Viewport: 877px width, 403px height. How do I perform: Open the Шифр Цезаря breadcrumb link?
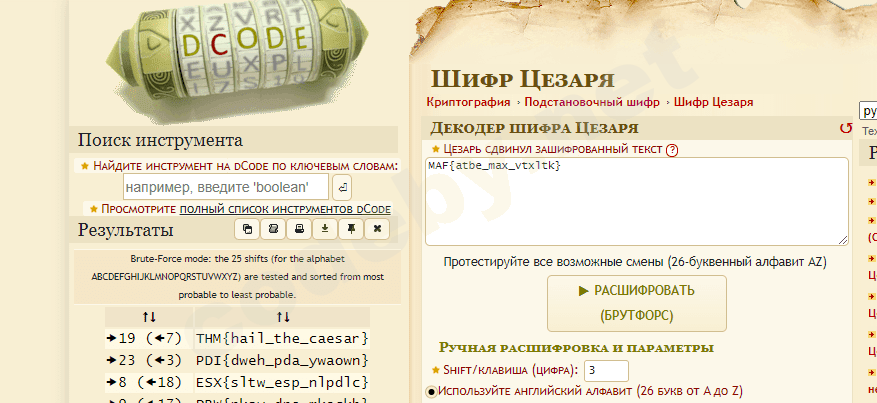[x=713, y=102]
